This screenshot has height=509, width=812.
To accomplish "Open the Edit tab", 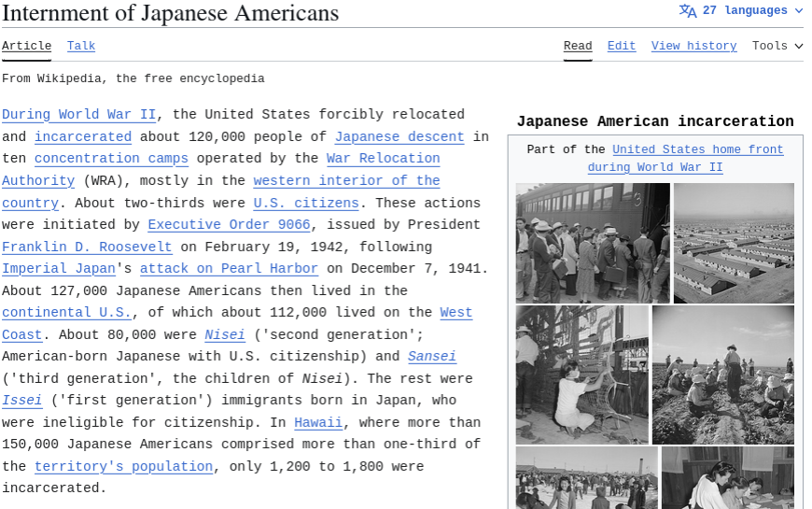I will [622, 46].
